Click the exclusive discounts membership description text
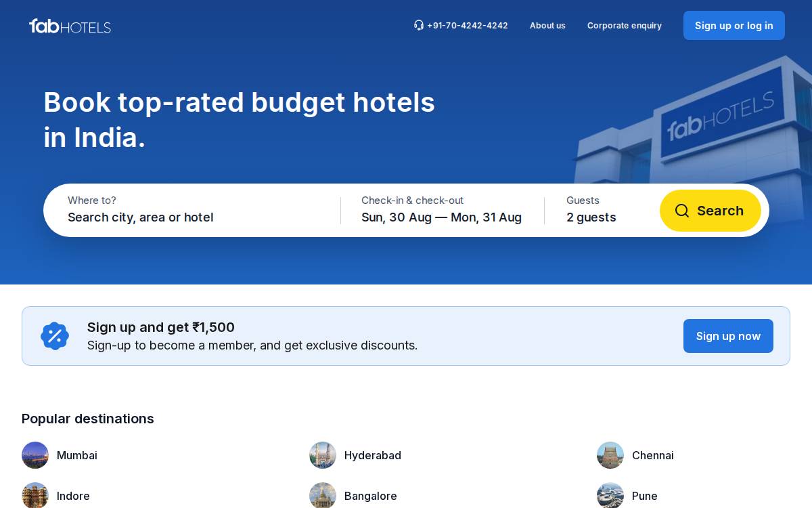Viewport: 812px width, 508px height. 252,345
